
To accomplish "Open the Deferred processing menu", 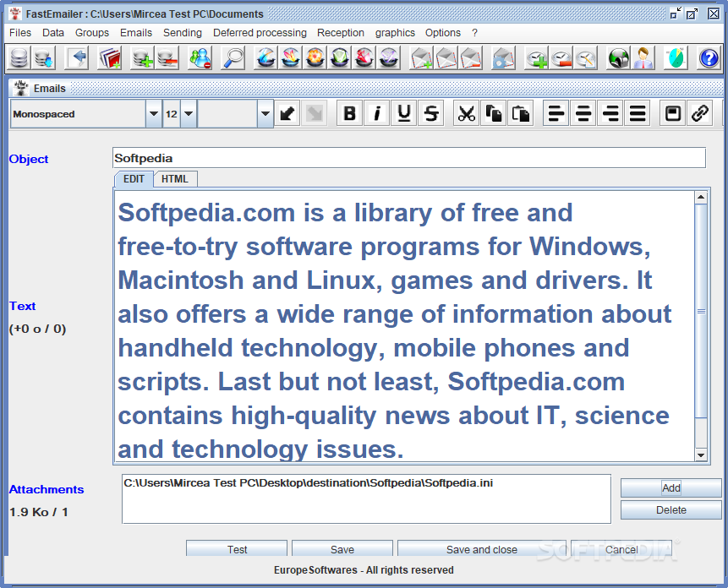I will coord(260,33).
